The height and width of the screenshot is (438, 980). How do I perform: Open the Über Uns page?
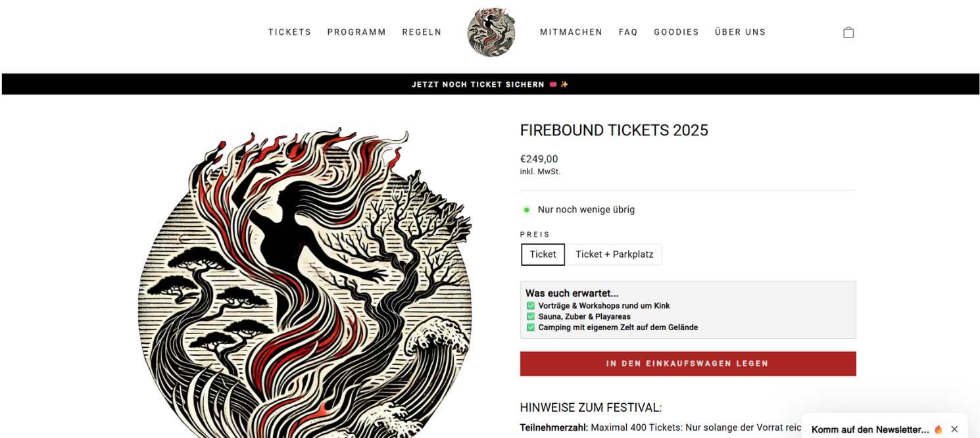pyautogui.click(x=740, y=32)
